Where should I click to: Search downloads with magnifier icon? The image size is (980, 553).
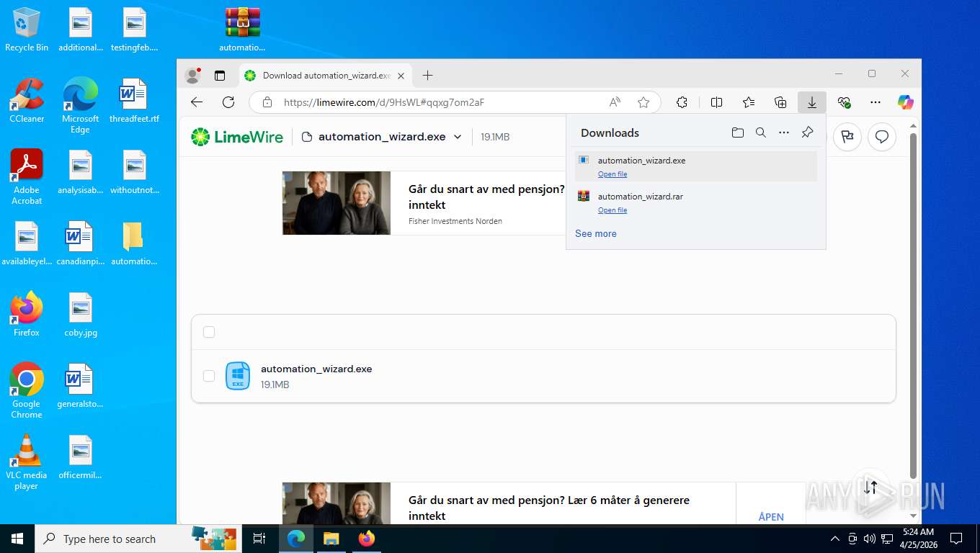(761, 132)
